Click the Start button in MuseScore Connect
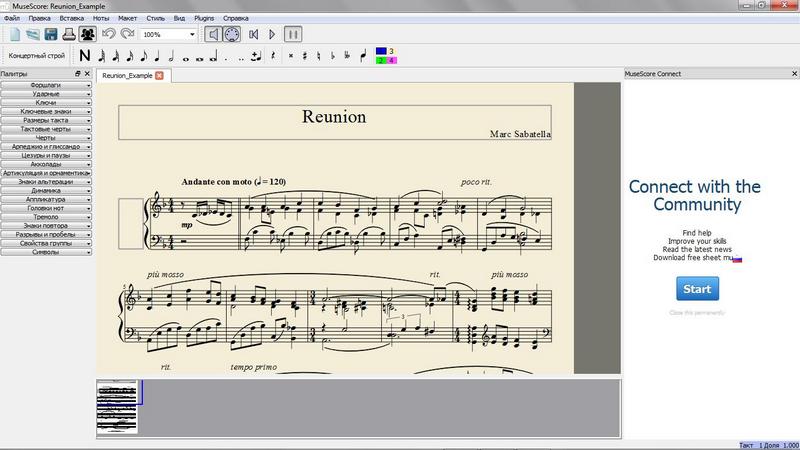Image resolution: width=800 pixels, height=450 pixels. point(697,289)
